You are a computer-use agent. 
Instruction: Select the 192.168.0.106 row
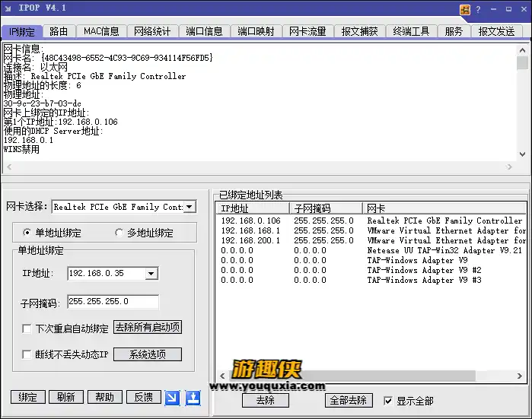click(x=371, y=221)
